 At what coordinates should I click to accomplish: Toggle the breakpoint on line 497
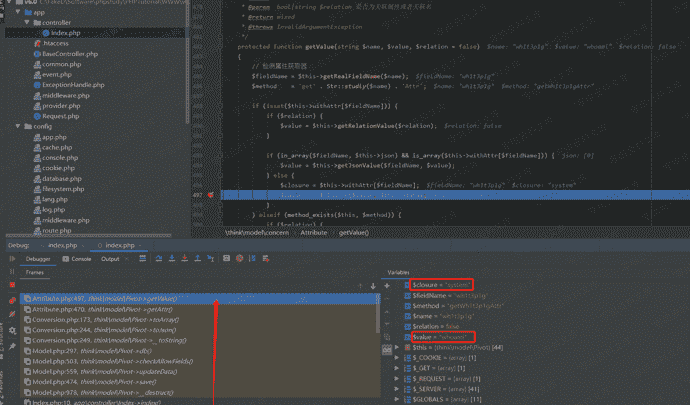coord(210,195)
